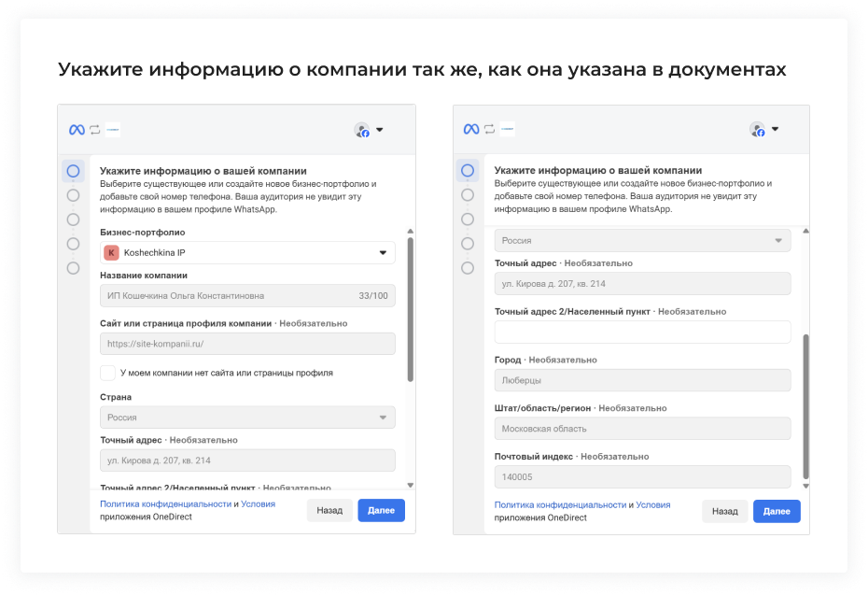Select the sync arrows icon beside the Meta logo
Screen dimensions: 868x595
95,130
